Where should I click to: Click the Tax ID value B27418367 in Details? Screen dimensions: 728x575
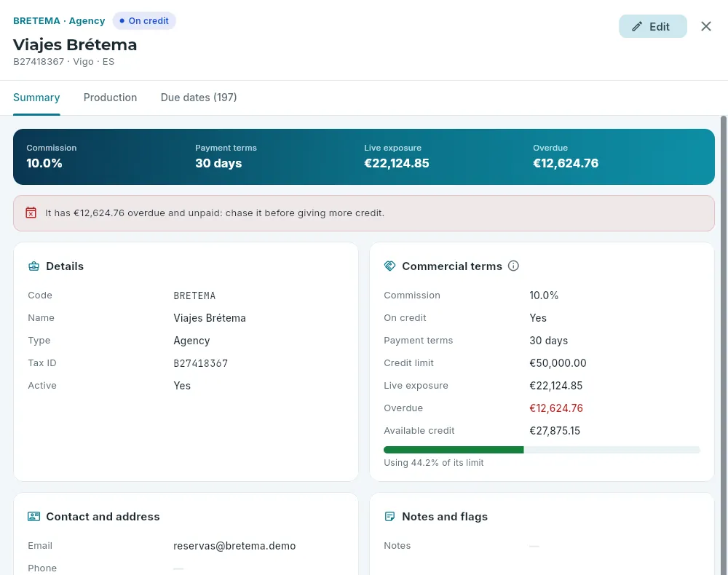tap(201, 363)
